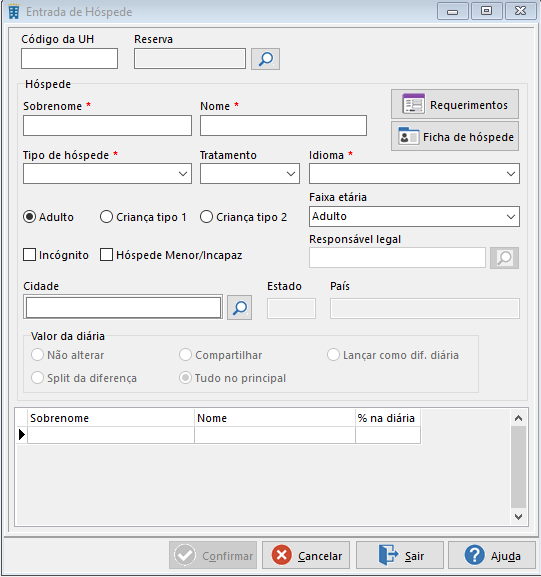Viewport: 541px width, 577px height.
Task: Click the Cidade input field
Action: pos(123,307)
